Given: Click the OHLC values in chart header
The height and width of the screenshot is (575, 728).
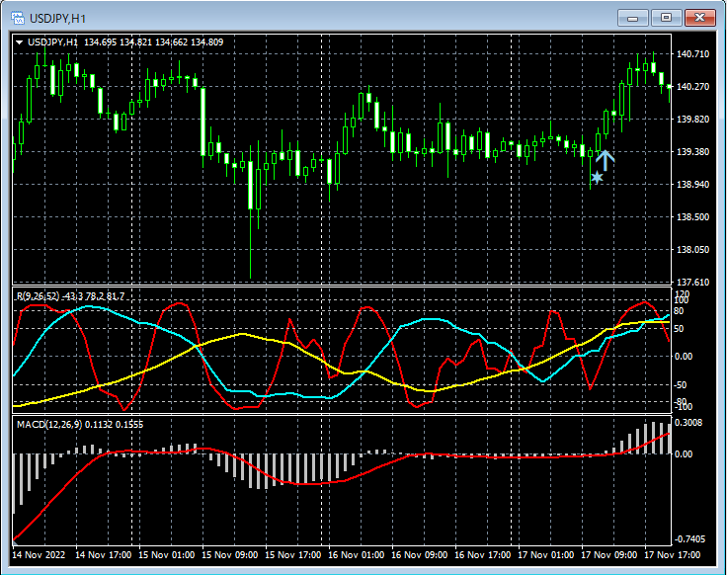Looking at the screenshot, I should pos(153,42).
